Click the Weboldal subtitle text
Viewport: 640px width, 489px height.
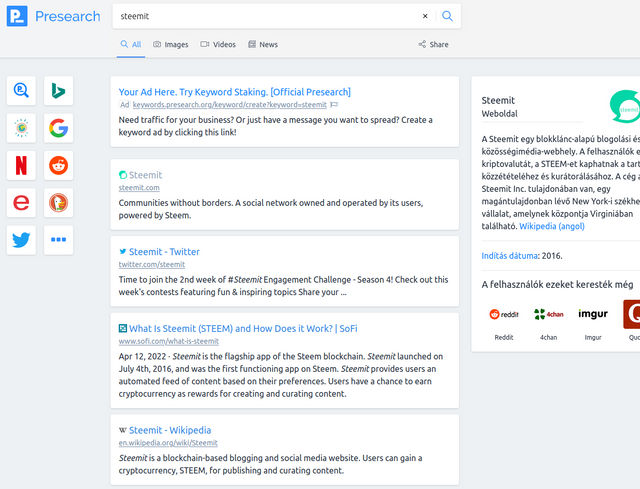500,114
